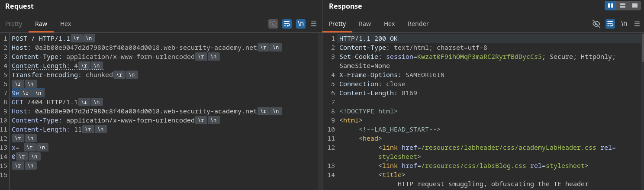Viewport: 644px width, 190px height.
Task: Toggle word wrap in Request panel
Action: 287,24
